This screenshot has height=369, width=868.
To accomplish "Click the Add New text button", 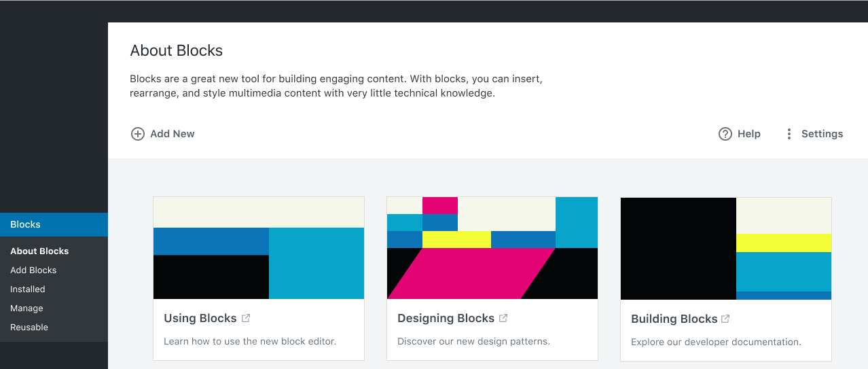I will pyautogui.click(x=173, y=134).
